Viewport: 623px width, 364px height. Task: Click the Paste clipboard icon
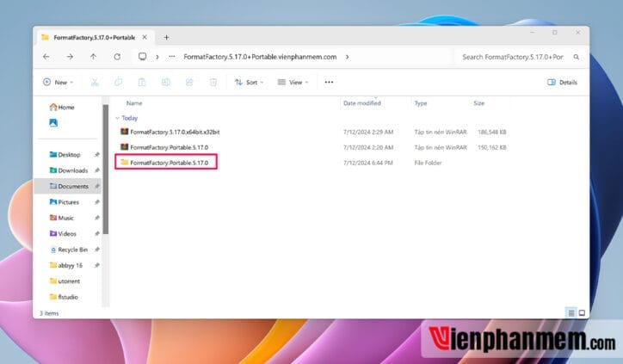[x=142, y=83]
